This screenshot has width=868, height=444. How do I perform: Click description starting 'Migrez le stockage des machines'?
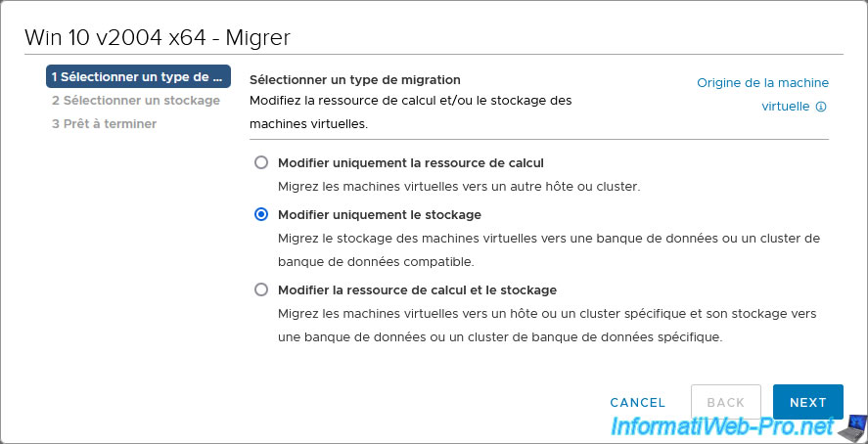548,239
